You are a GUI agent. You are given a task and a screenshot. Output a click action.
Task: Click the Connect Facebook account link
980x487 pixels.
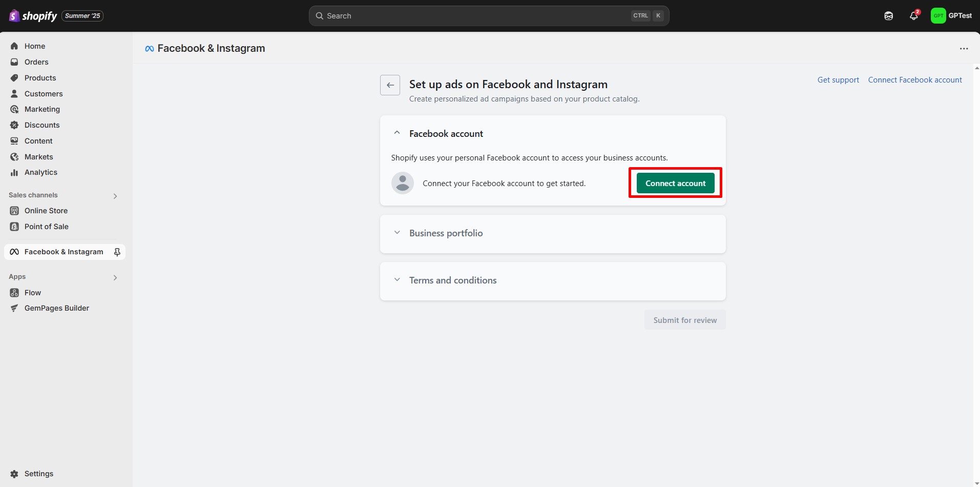click(x=915, y=80)
